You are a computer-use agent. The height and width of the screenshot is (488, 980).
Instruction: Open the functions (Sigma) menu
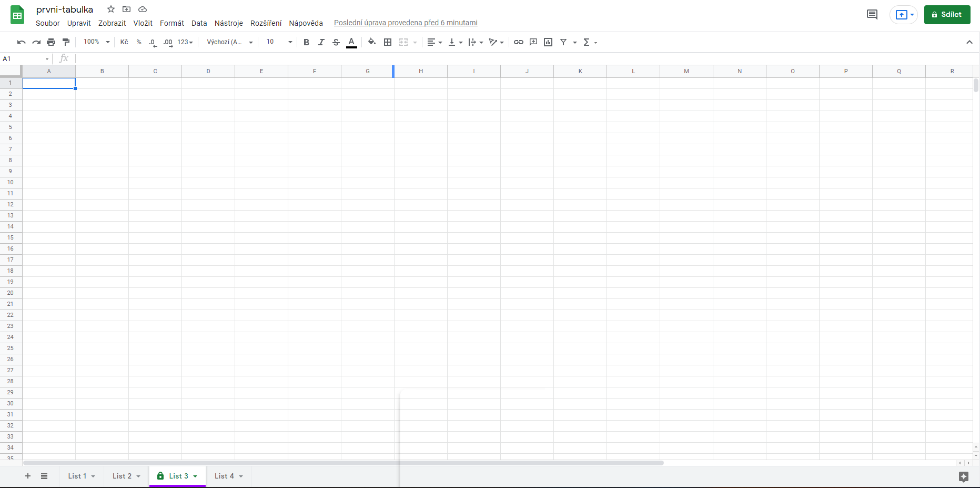(586, 42)
